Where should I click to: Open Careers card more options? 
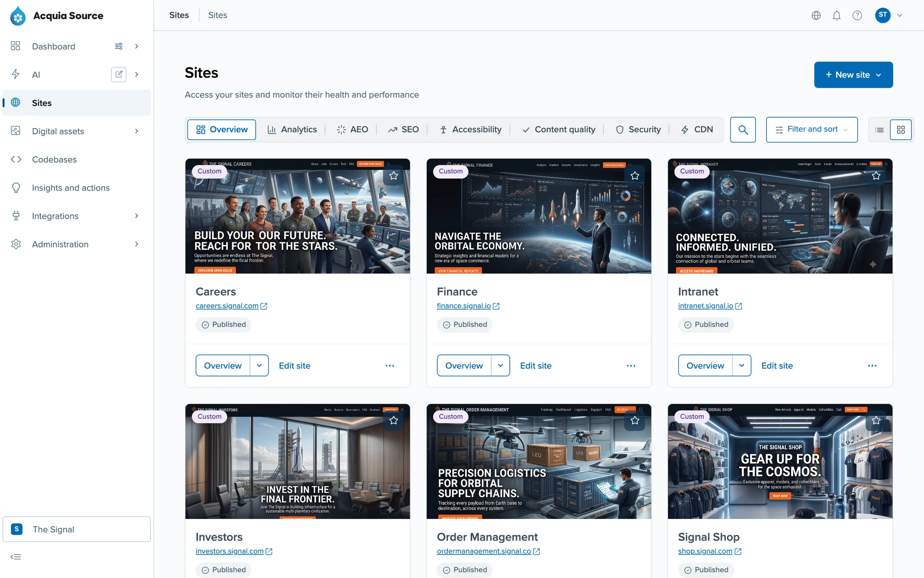(390, 365)
